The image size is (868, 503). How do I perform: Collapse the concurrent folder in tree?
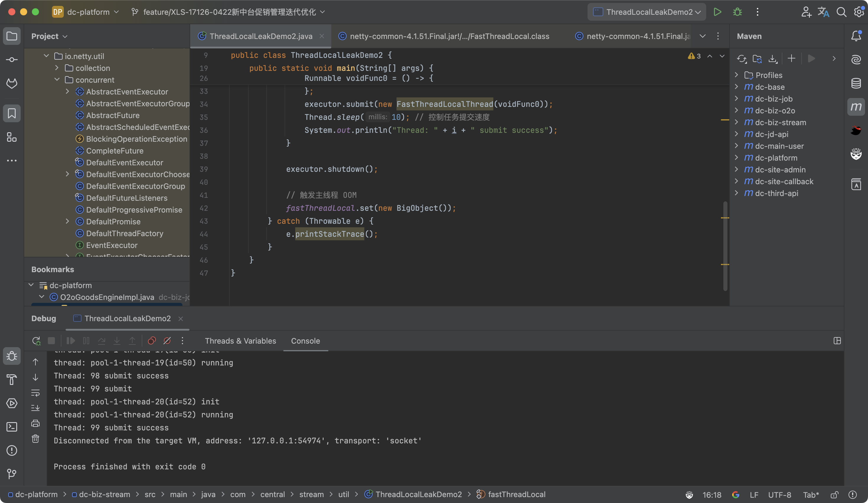[57, 80]
